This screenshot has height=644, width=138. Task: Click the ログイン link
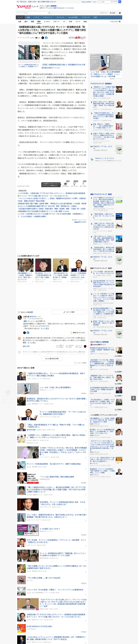(x=42, y=8)
